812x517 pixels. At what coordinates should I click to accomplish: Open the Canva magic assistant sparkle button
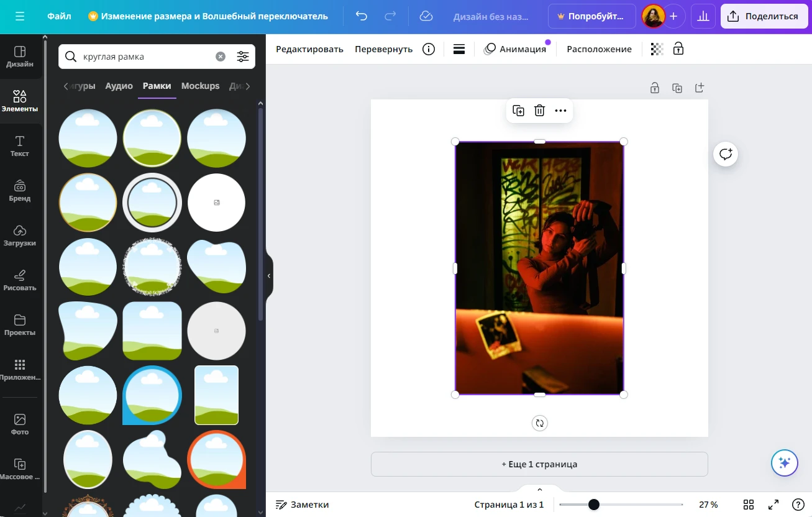[x=784, y=463]
